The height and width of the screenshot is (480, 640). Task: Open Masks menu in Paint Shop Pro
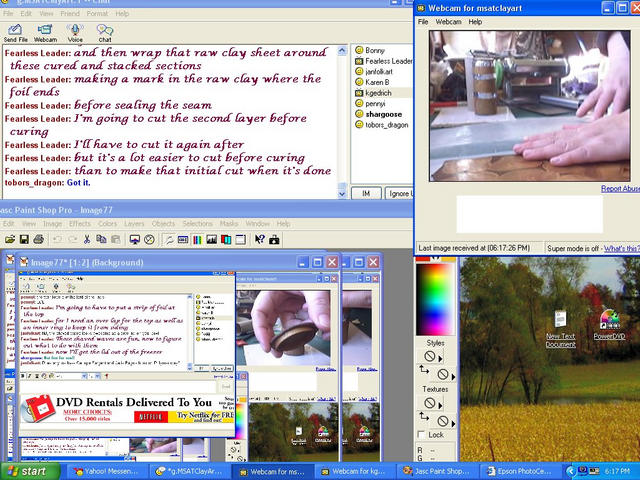pyautogui.click(x=229, y=224)
